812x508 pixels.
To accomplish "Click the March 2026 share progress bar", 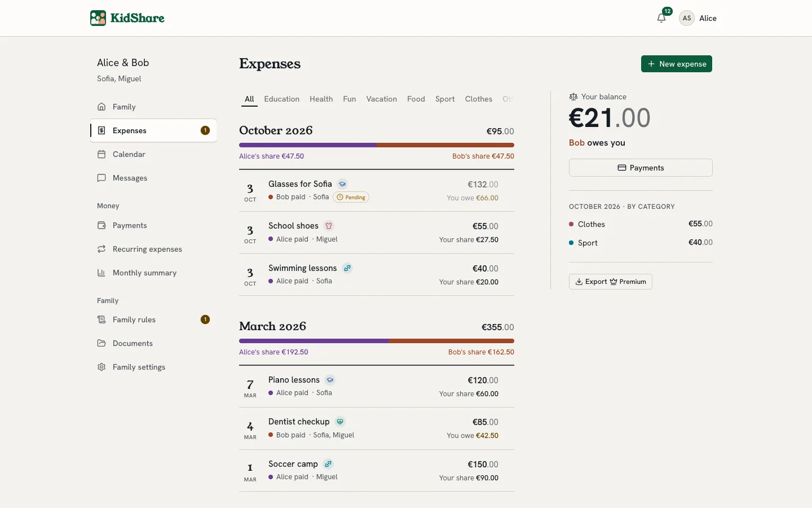I will click(x=377, y=341).
